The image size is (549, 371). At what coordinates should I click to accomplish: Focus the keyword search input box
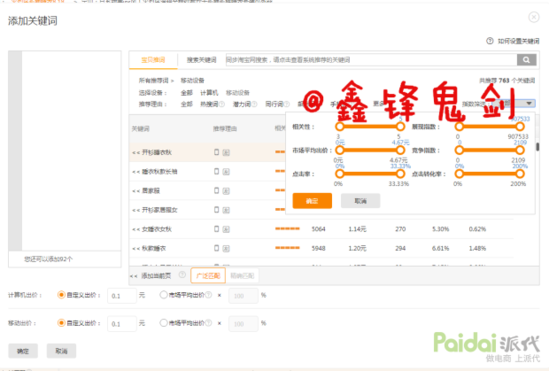(371, 60)
